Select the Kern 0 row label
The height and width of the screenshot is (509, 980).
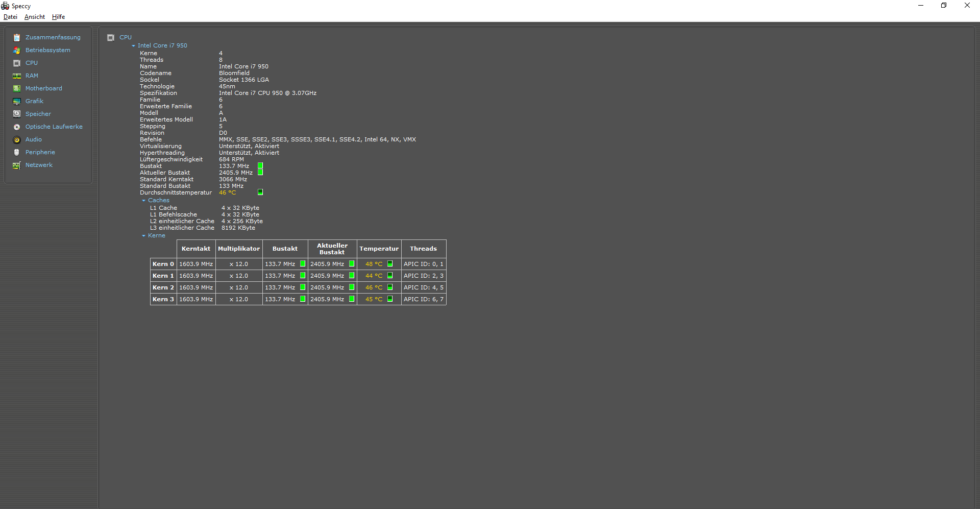[x=163, y=264]
